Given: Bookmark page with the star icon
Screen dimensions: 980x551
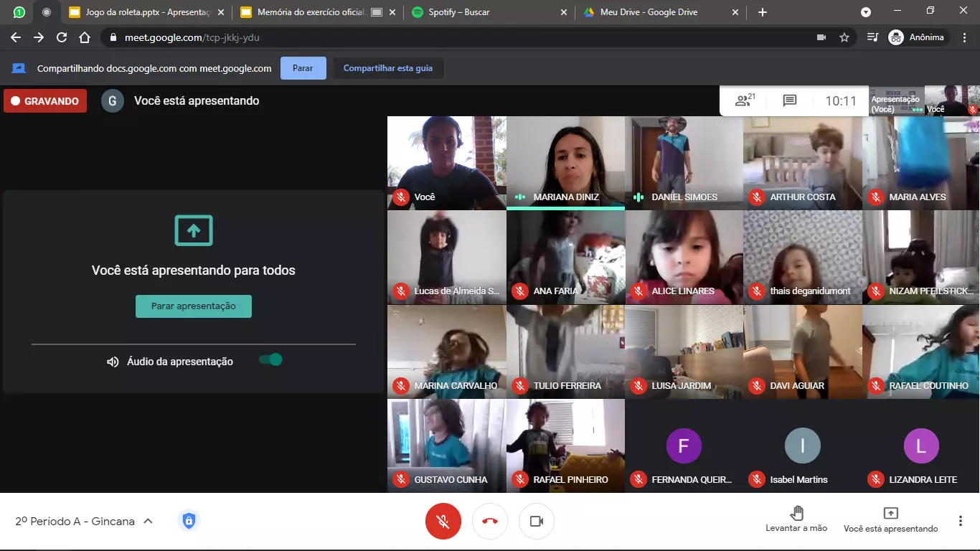Looking at the screenshot, I should pyautogui.click(x=844, y=37).
